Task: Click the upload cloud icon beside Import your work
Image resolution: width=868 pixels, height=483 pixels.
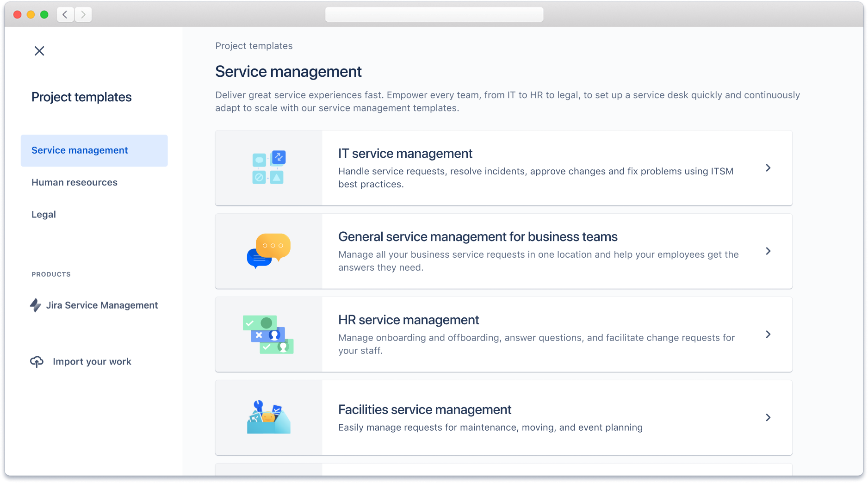Action: coord(36,361)
